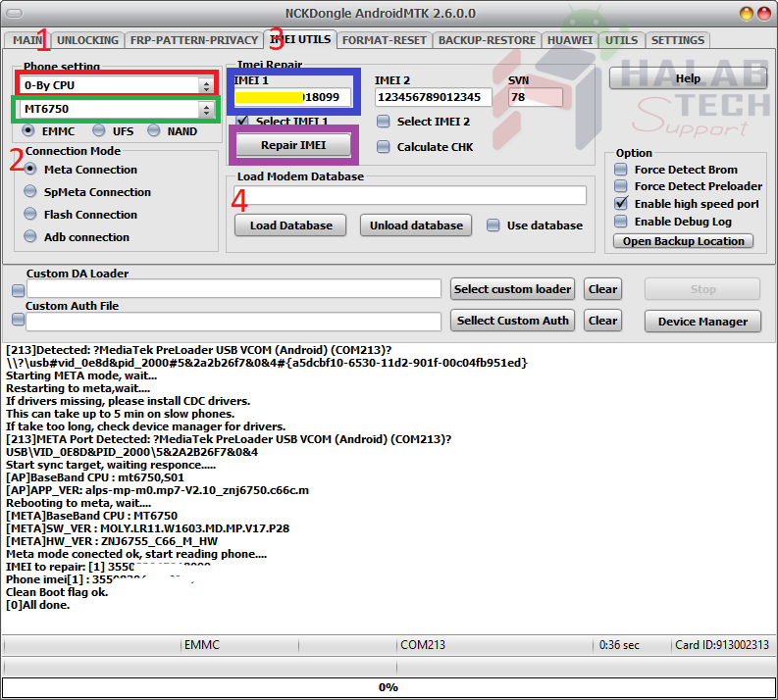The image size is (778, 700).
Task: Click the Repair IMEI button
Action: (293, 145)
